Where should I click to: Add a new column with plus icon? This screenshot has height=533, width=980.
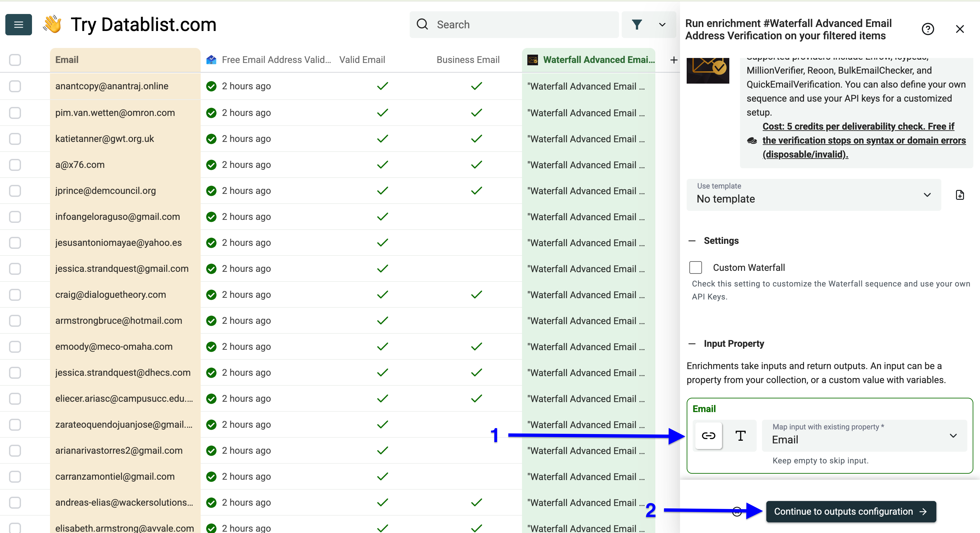pos(673,60)
